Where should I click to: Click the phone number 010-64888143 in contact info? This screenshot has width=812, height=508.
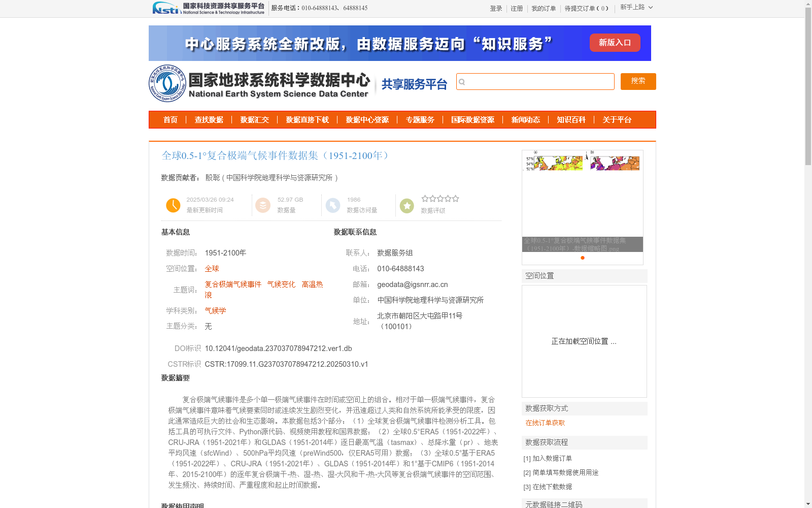point(400,269)
